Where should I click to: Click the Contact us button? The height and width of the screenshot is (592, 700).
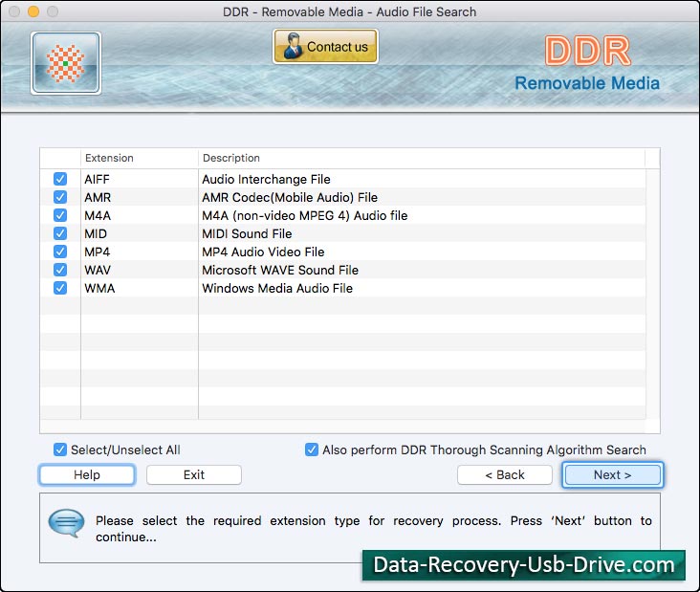[x=325, y=47]
